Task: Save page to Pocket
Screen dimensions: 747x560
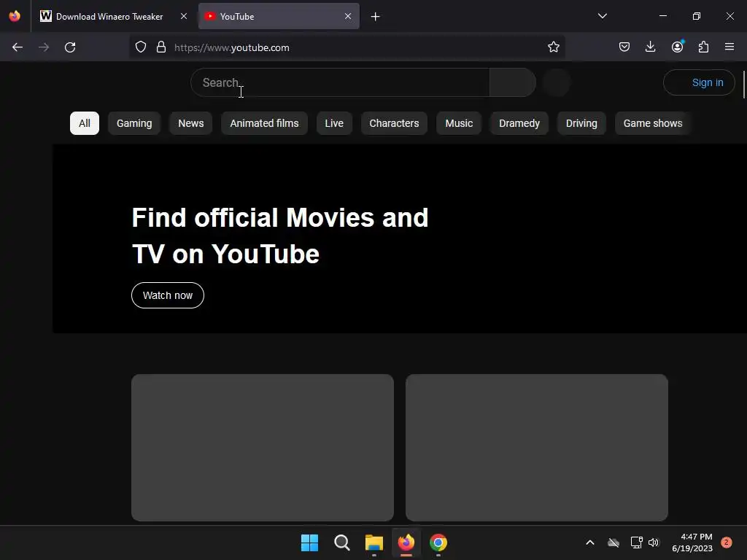Action: coord(624,47)
